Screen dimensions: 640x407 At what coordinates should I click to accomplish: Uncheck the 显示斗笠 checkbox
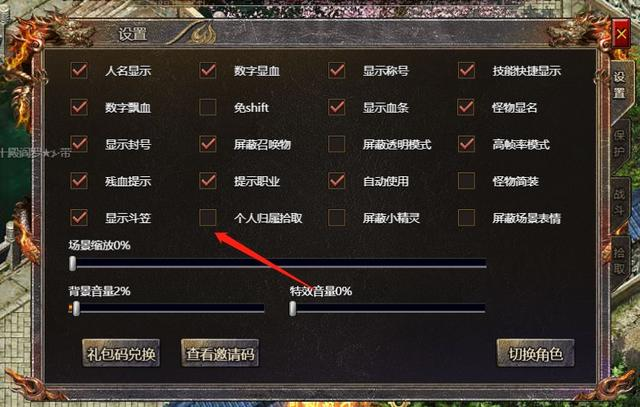tap(79, 218)
